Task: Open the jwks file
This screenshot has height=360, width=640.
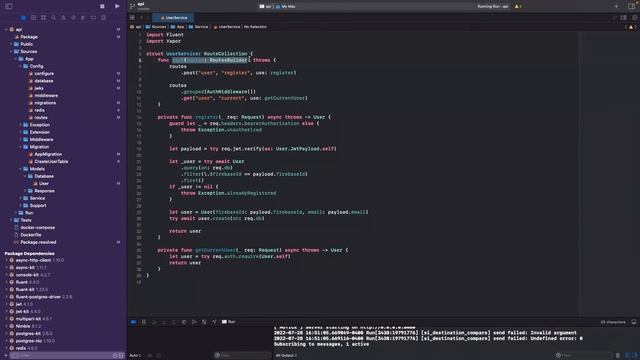Action: (39, 88)
